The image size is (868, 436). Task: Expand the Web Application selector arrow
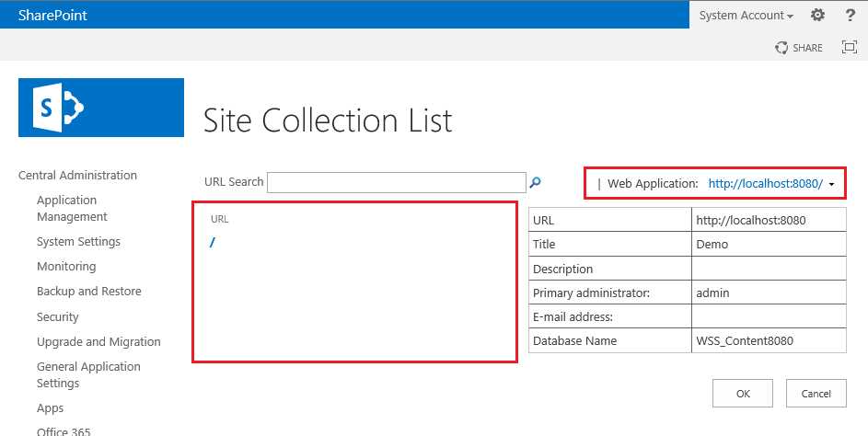point(831,184)
